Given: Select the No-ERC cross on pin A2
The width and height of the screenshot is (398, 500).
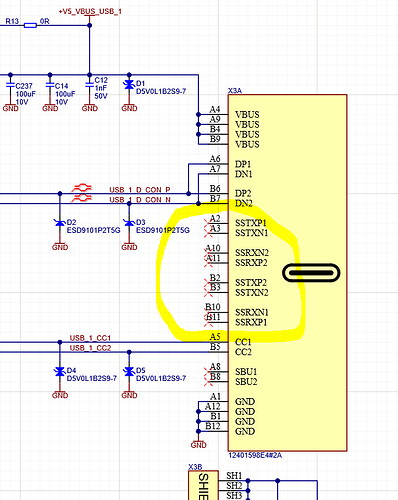Looking at the screenshot, I should pyautogui.click(x=209, y=222).
